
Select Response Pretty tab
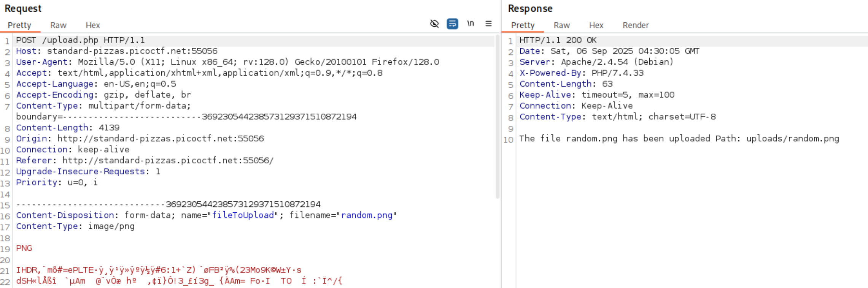click(x=523, y=25)
